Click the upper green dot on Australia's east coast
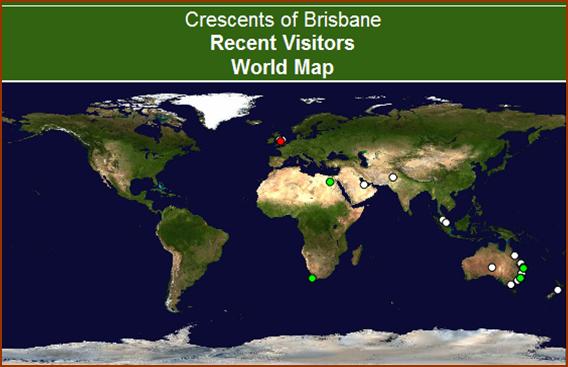This screenshot has height=367, width=568. point(523,268)
